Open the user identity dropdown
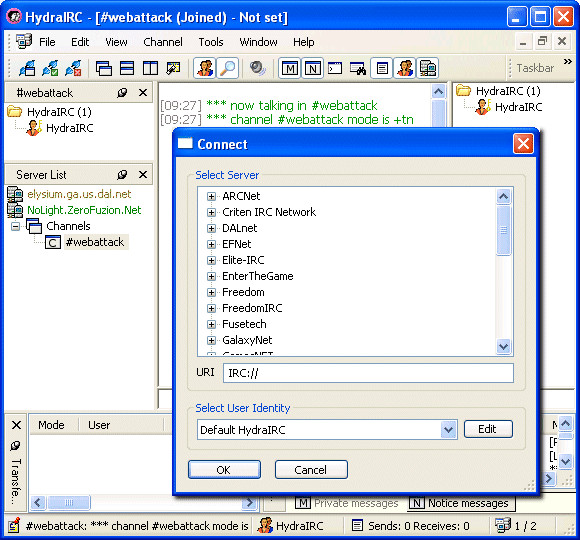The height and width of the screenshot is (540, 580). click(448, 430)
